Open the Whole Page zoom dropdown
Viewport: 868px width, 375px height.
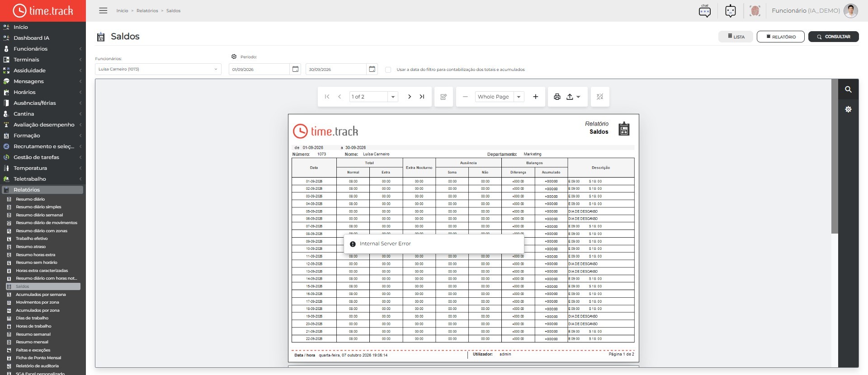519,97
